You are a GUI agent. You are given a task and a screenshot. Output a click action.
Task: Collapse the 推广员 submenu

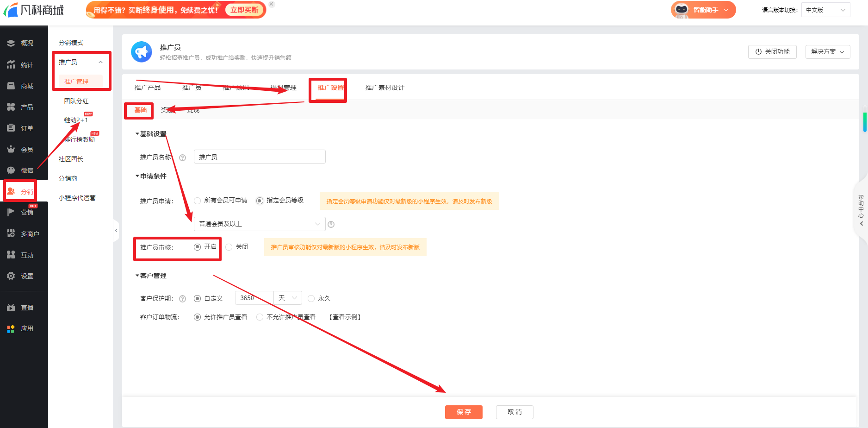(x=100, y=62)
